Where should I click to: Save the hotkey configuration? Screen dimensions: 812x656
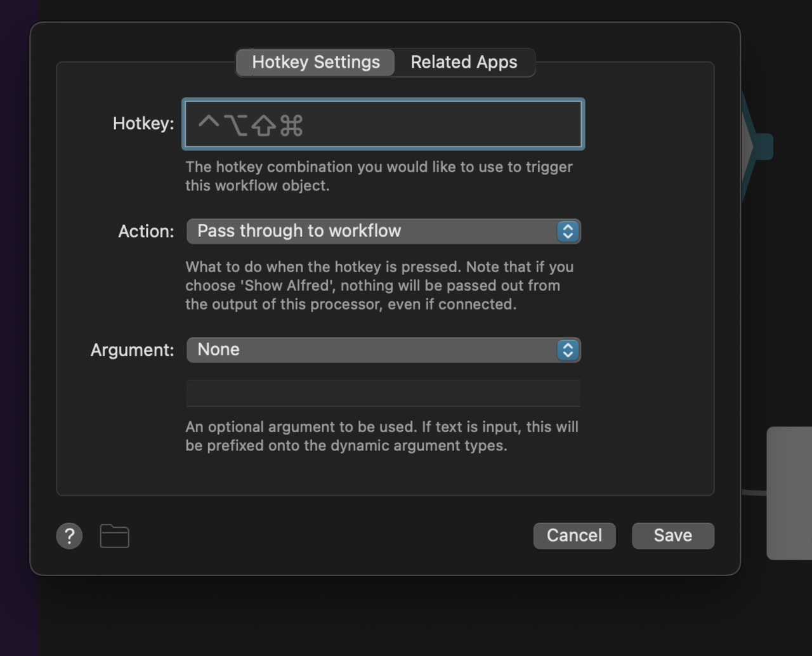click(x=672, y=535)
